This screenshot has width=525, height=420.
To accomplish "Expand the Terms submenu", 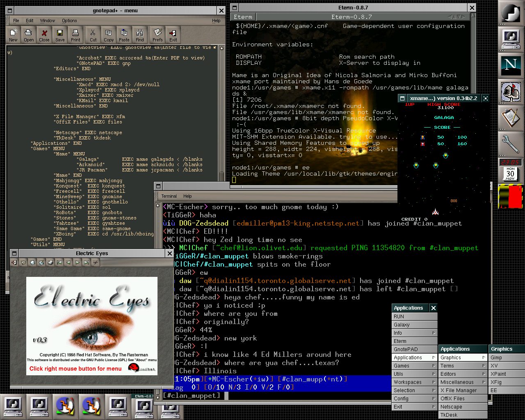I will (463, 366).
